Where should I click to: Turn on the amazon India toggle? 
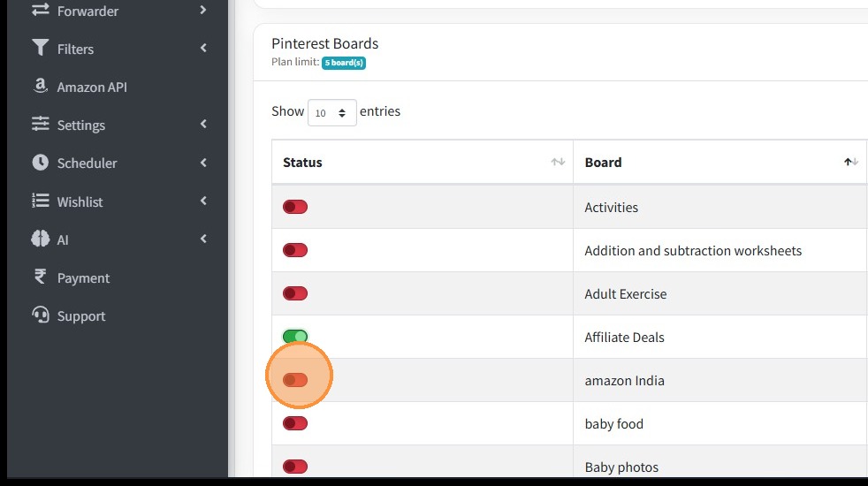(295, 380)
